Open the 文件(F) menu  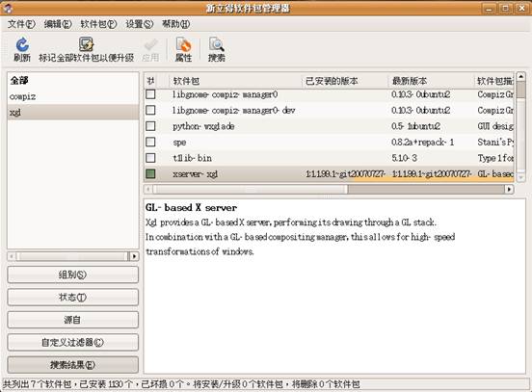click(21, 24)
